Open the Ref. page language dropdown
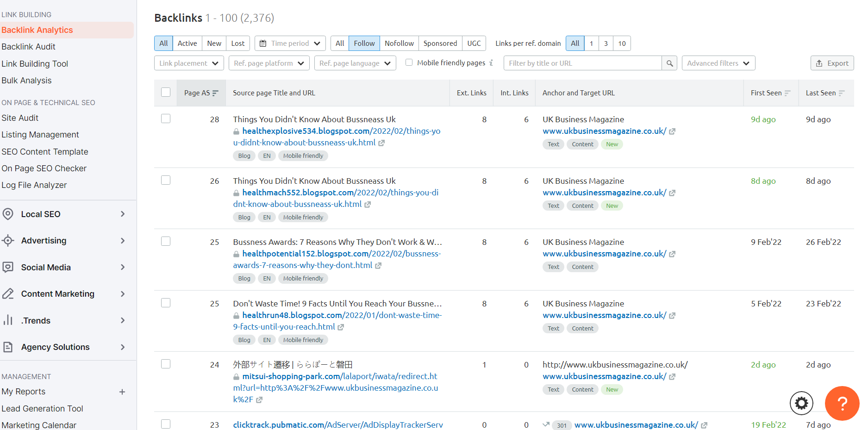 click(x=355, y=63)
